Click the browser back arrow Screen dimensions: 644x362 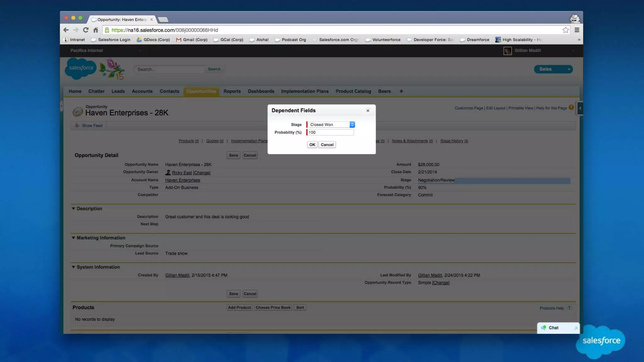coord(66,30)
